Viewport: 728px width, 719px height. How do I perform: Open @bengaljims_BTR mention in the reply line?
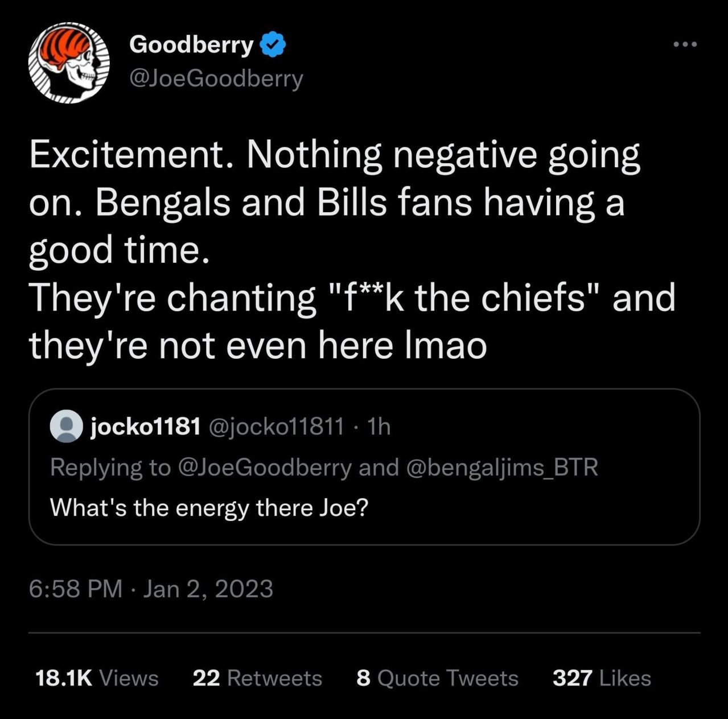(502, 468)
